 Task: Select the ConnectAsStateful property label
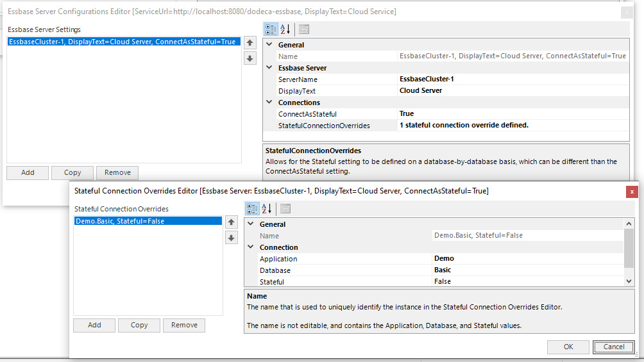tap(307, 114)
